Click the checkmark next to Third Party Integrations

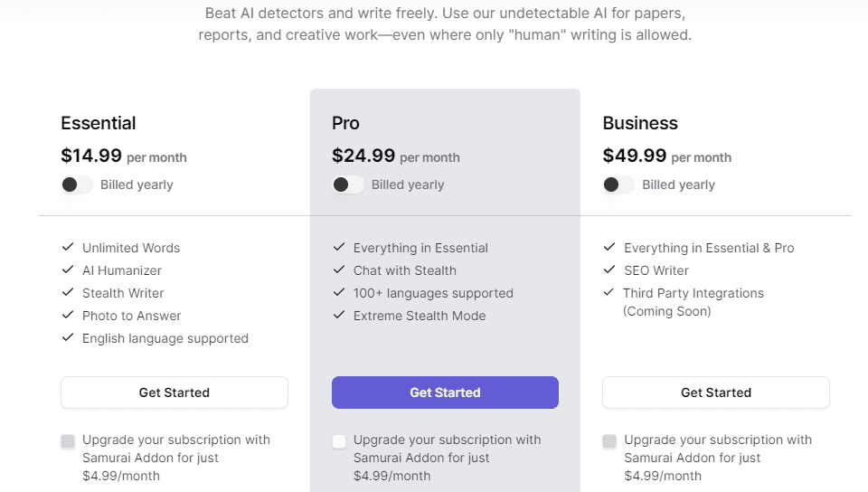[x=609, y=292]
